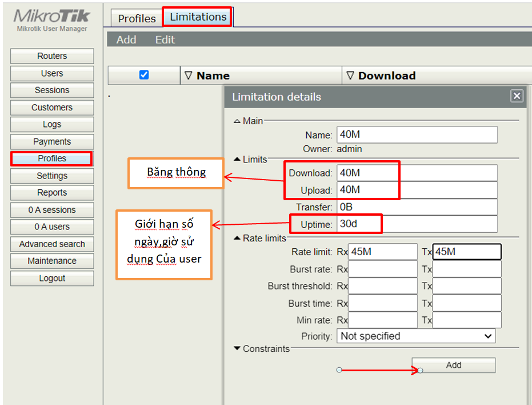Sort table by Name column
Screen dimensions: 532x405
point(213,76)
